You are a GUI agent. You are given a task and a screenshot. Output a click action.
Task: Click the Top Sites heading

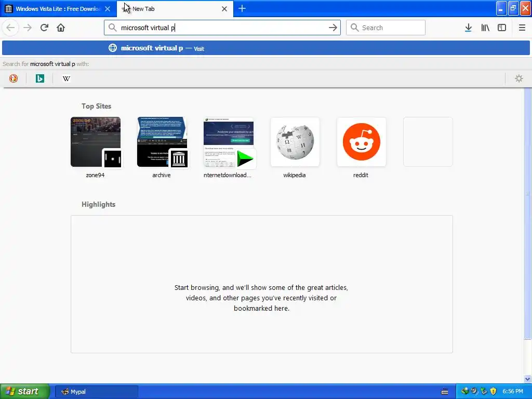pos(96,106)
